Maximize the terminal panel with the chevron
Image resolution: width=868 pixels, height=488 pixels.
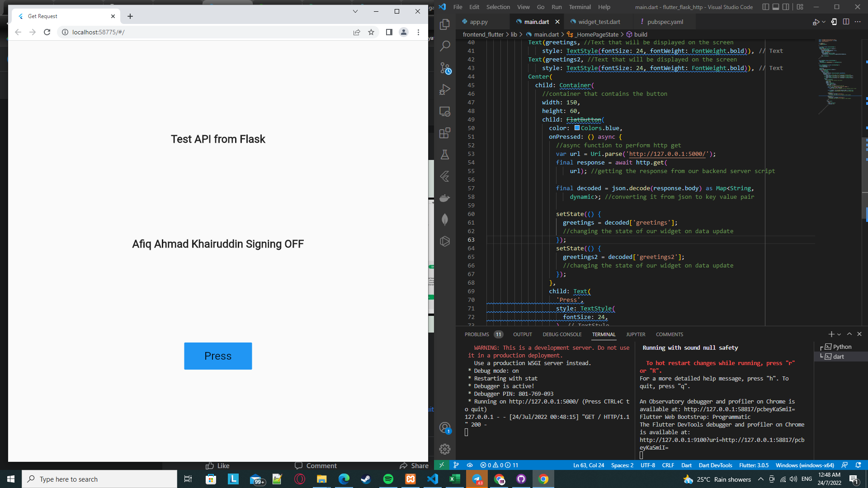[x=849, y=334]
